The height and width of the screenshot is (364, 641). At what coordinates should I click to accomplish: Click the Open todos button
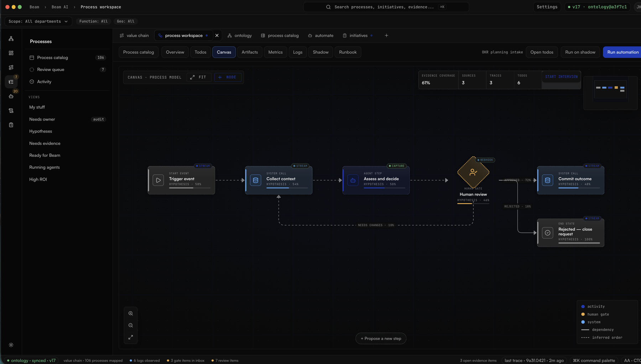click(542, 52)
